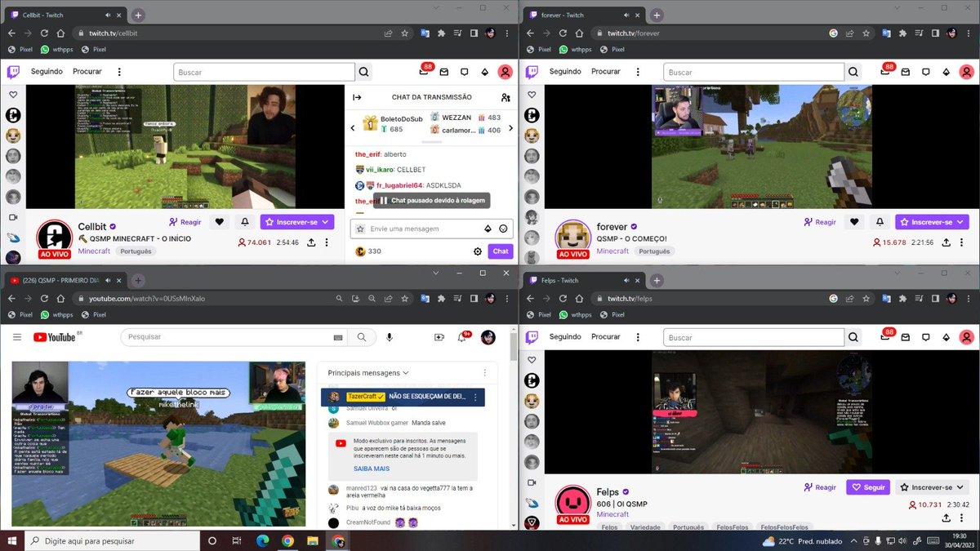Show previous gift leaderboard entries in Cellbit chat
This screenshot has height=551, width=980.
tap(353, 127)
